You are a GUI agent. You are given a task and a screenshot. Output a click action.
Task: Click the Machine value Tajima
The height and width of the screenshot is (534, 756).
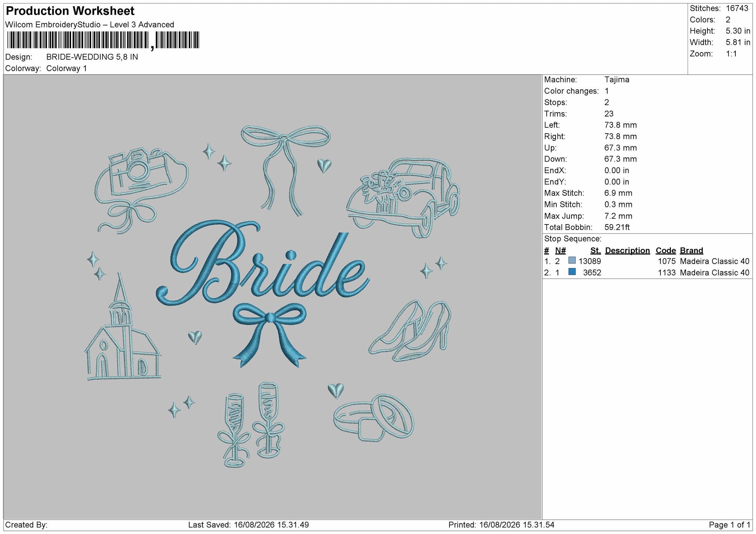click(x=617, y=80)
